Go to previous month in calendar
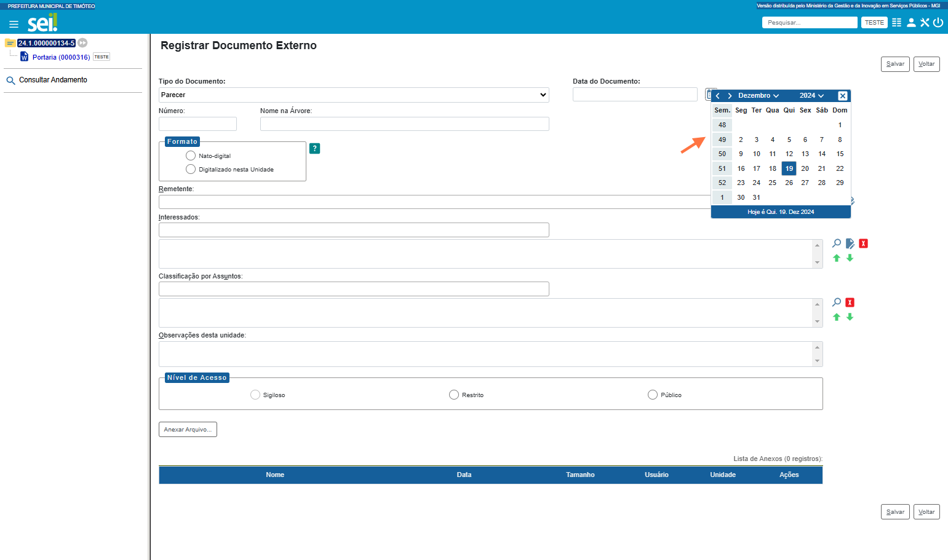The height and width of the screenshot is (560, 948). click(718, 96)
